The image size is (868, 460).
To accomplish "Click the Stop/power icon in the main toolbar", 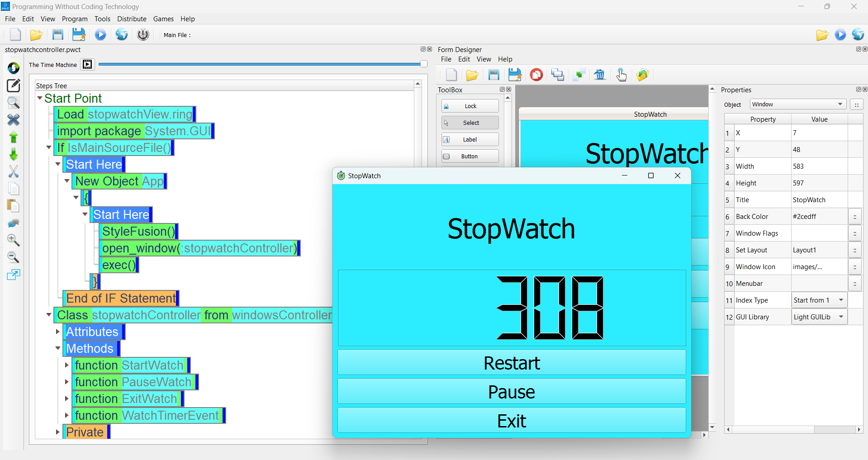I will point(143,34).
